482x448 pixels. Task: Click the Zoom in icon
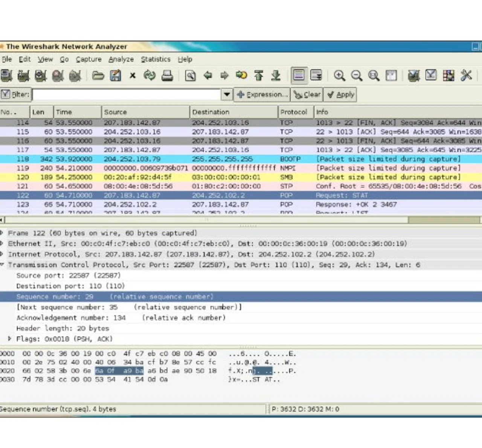tap(339, 76)
